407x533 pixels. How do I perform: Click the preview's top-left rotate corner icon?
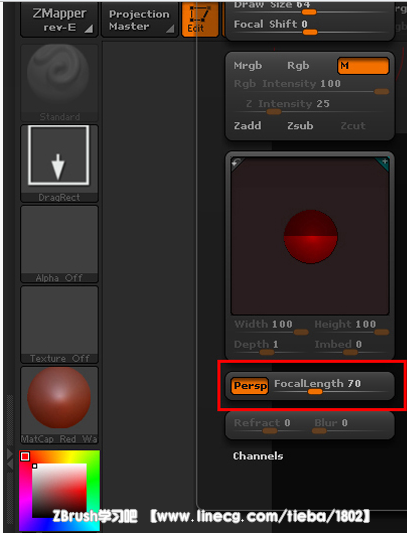point(236,163)
